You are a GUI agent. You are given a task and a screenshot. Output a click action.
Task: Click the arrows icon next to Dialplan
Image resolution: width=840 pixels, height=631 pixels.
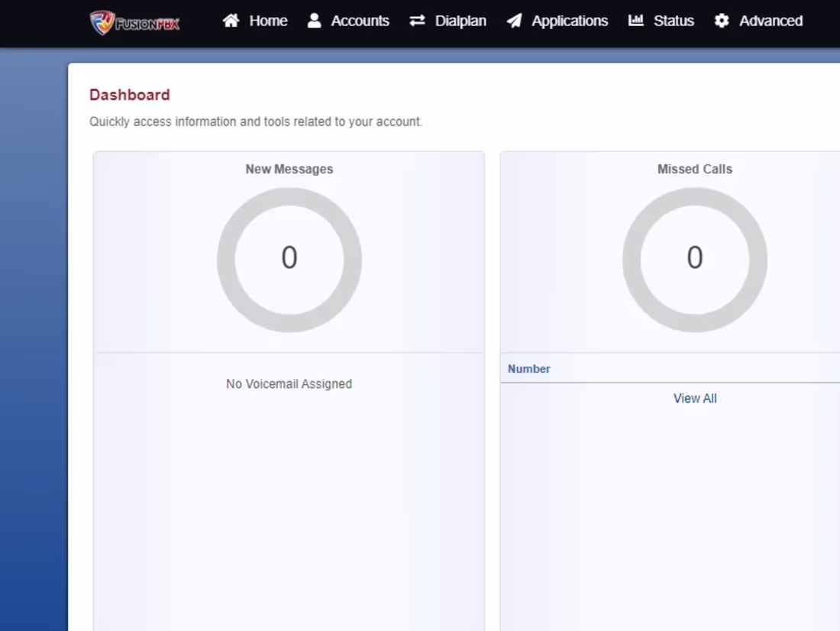pyautogui.click(x=417, y=21)
